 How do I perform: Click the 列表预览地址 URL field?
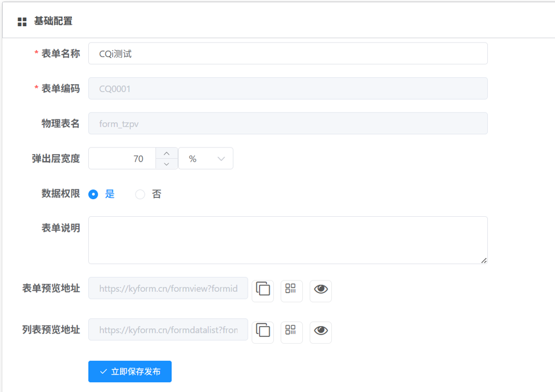(x=168, y=330)
